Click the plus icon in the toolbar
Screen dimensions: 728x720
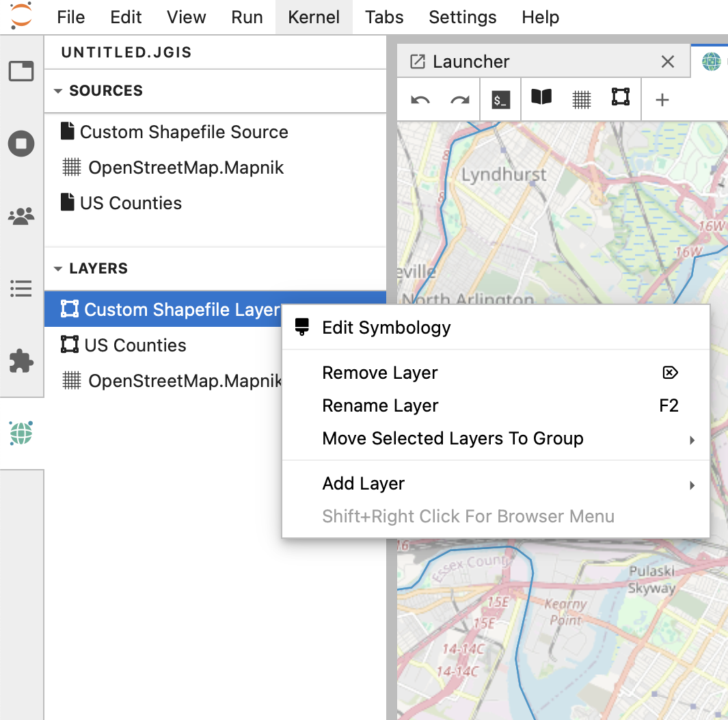(x=662, y=100)
